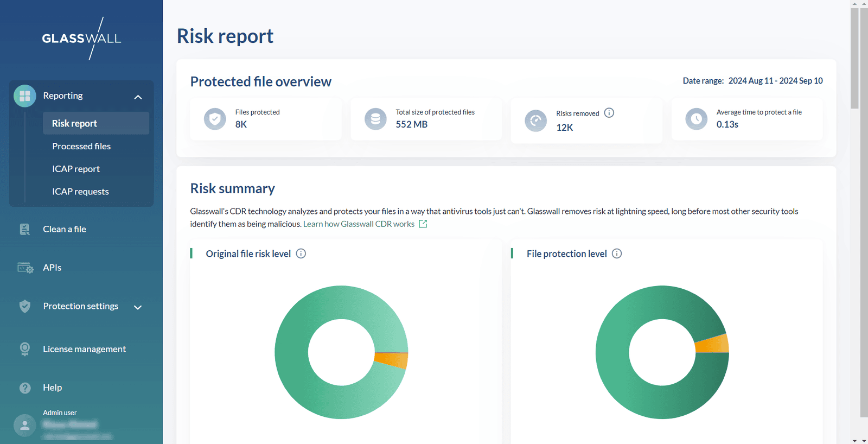Click the 552 MB total size value
Image resolution: width=868 pixels, height=444 pixels.
412,124
